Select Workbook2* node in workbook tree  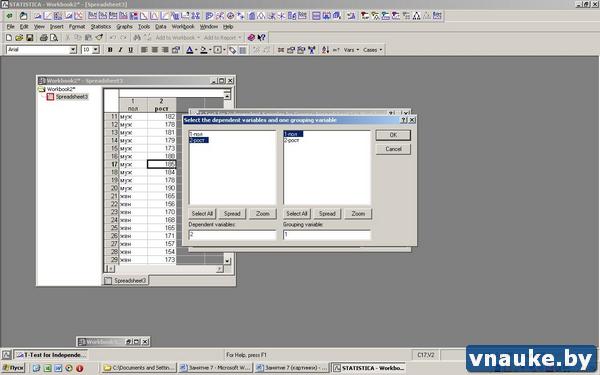60,89
